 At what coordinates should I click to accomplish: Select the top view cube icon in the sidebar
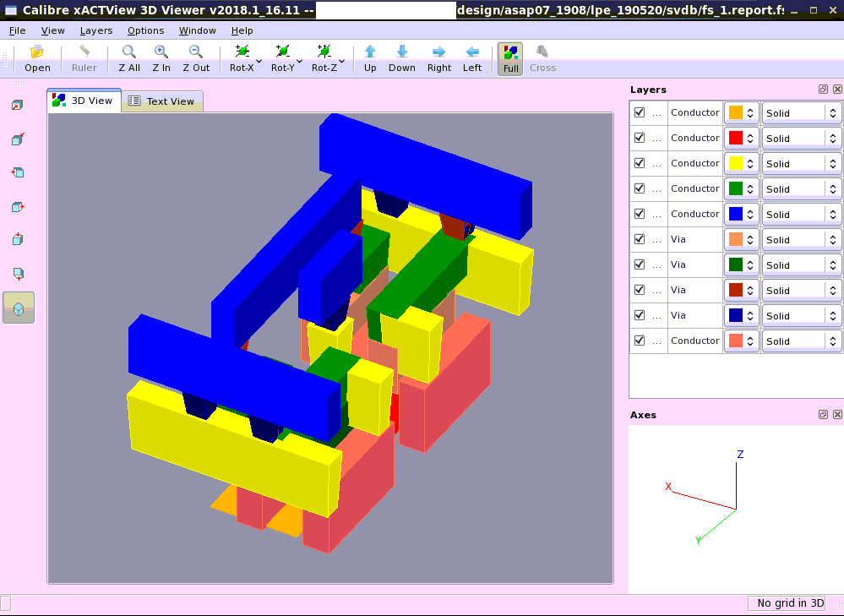click(19, 240)
